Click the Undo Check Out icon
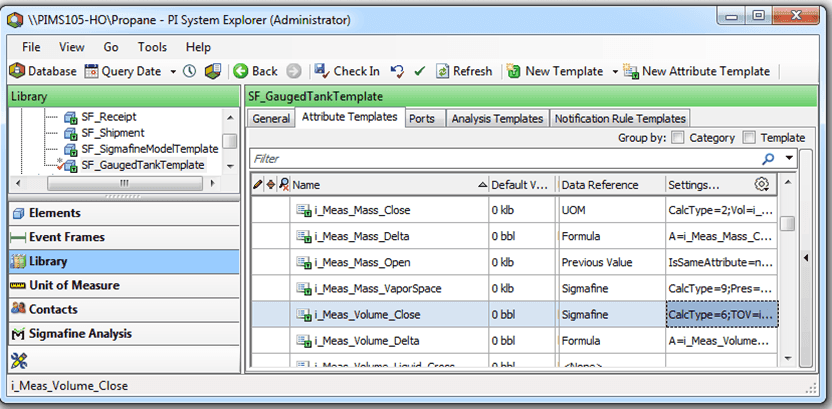The height and width of the screenshot is (409, 832). pyautogui.click(x=397, y=71)
